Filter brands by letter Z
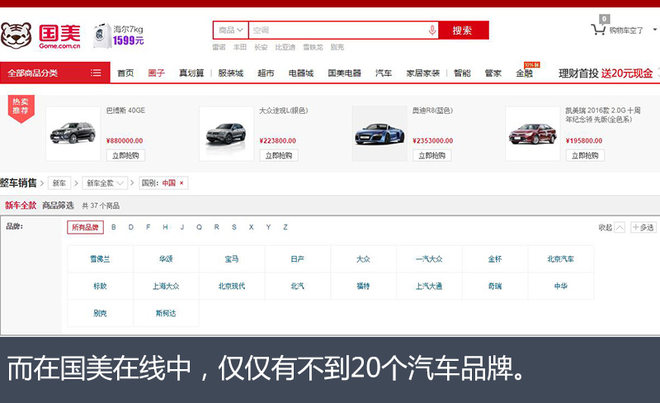The height and width of the screenshot is (403, 660). 285,227
